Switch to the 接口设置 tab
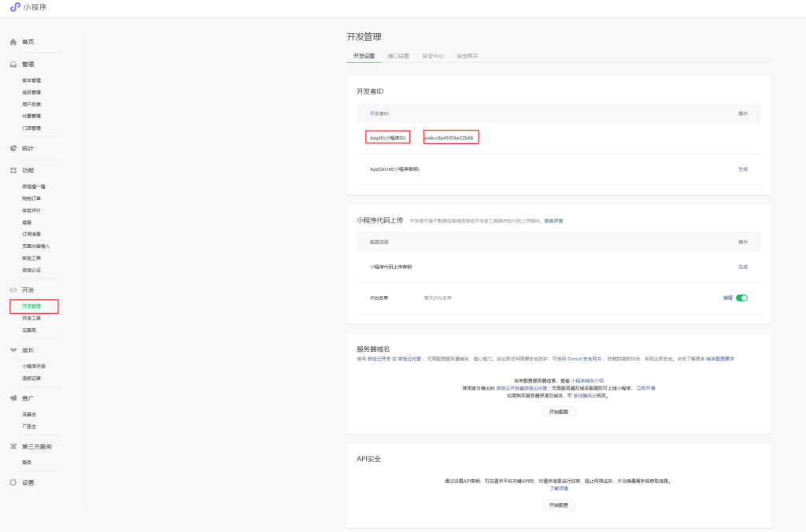This screenshot has width=806, height=532. 398,57
